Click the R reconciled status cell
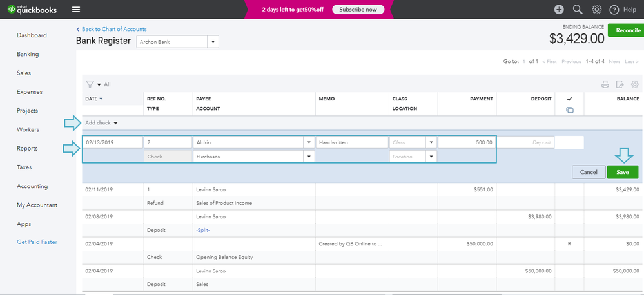 (569, 243)
